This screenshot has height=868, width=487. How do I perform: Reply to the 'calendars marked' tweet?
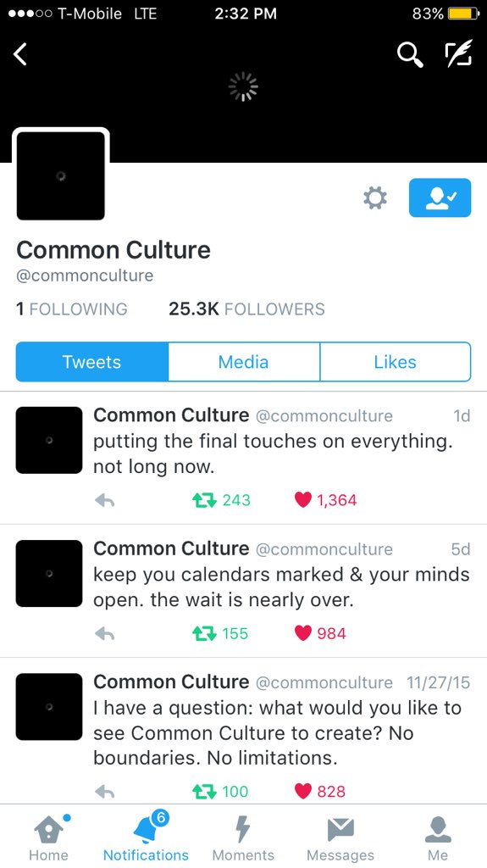pos(104,634)
